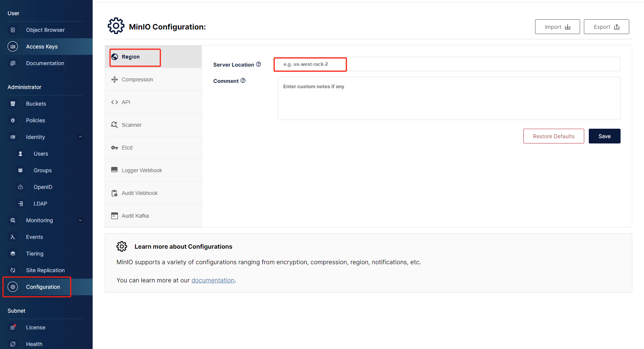Click Restore Defaults button
644x349 pixels.
pyautogui.click(x=554, y=136)
